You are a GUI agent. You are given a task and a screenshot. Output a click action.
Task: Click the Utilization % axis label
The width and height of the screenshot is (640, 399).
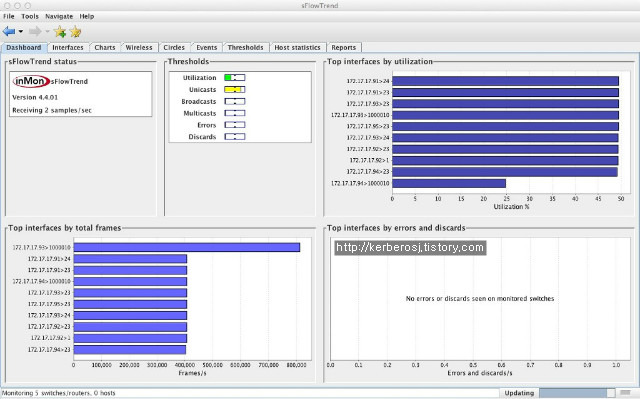(511, 207)
